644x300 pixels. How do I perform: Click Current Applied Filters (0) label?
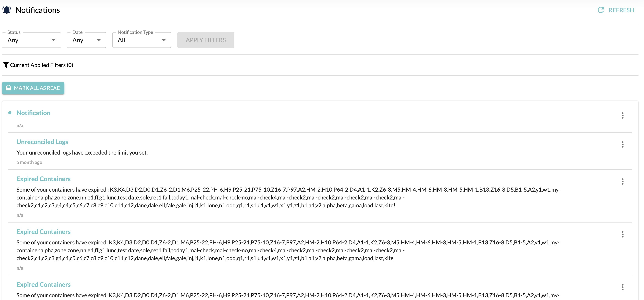(x=42, y=65)
